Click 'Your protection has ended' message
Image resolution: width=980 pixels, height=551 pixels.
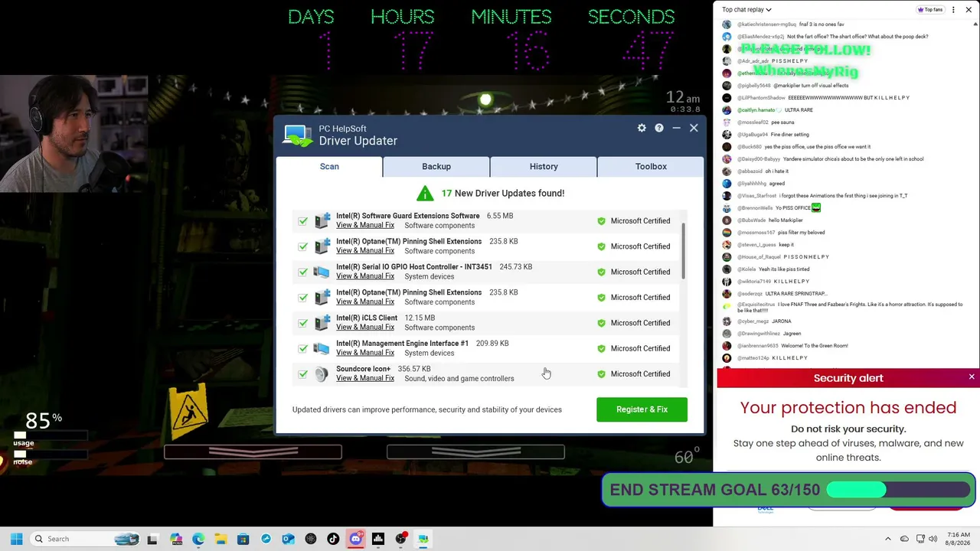[x=848, y=407]
